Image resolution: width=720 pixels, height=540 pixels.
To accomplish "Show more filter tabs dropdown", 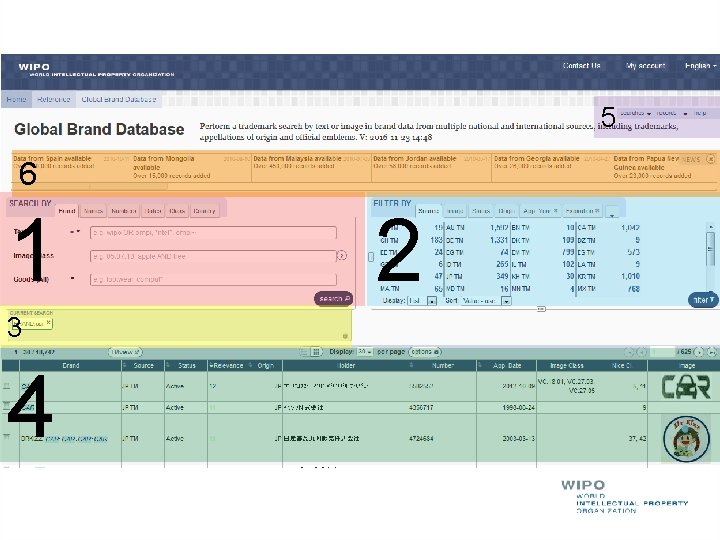I will [x=612, y=213].
